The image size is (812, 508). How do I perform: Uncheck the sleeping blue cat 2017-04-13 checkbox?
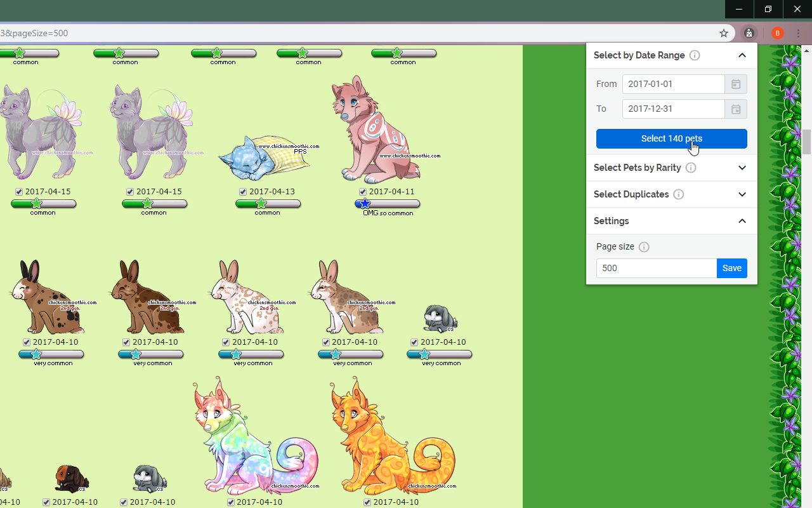tap(243, 192)
